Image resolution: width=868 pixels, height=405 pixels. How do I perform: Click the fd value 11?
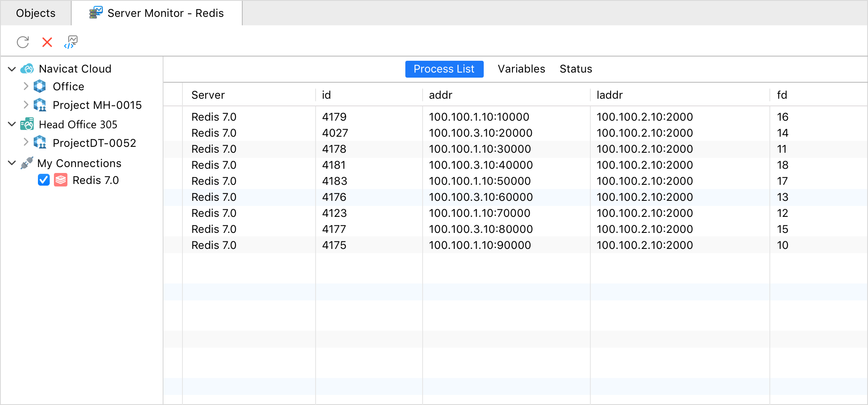782,149
